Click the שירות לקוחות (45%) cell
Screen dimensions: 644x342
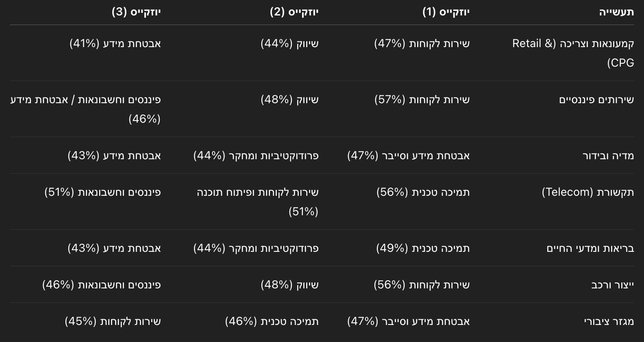point(113,321)
